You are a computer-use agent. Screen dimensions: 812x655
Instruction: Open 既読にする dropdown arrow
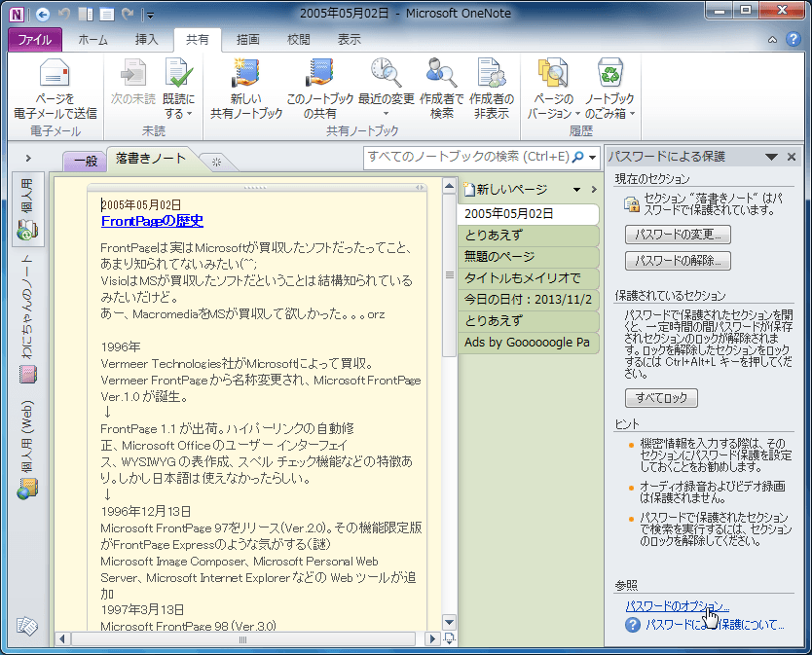coord(190,114)
